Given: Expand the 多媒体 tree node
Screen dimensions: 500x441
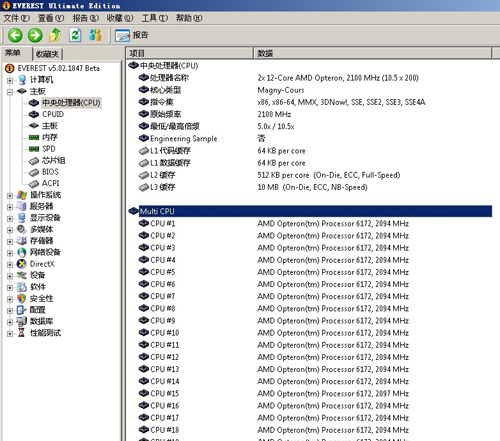Looking at the screenshot, I should (10, 230).
